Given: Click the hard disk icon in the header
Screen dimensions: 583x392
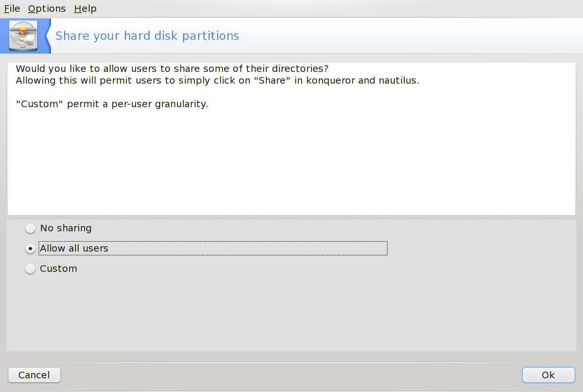Looking at the screenshot, I should click(24, 36).
